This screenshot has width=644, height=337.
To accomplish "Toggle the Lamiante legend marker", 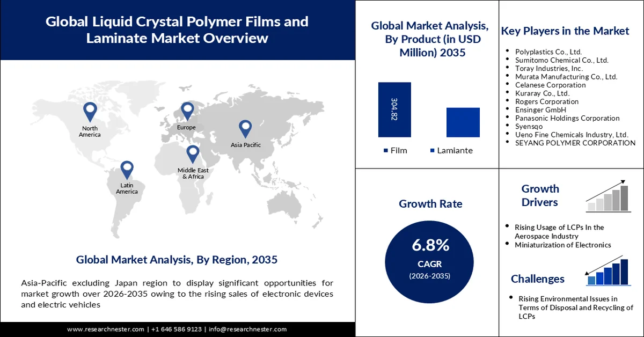I will [x=432, y=150].
